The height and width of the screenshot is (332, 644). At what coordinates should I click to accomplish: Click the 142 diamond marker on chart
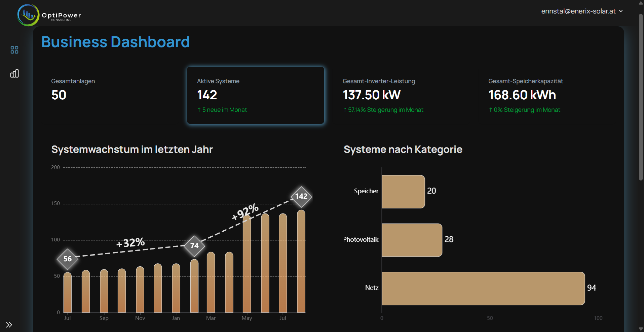coord(301,196)
